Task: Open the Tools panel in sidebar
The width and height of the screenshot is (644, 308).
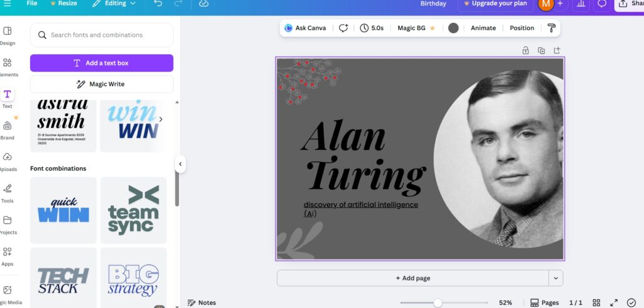Action: pos(8,192)
